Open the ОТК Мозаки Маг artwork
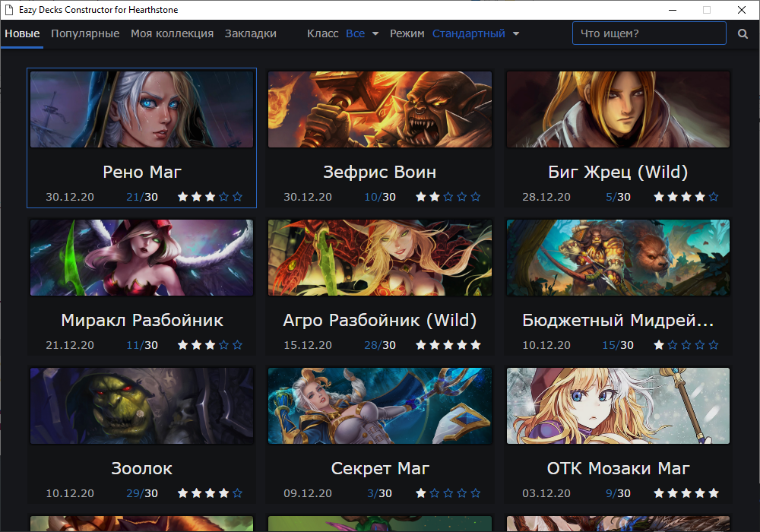760x532 pixels. click(618, 406)
